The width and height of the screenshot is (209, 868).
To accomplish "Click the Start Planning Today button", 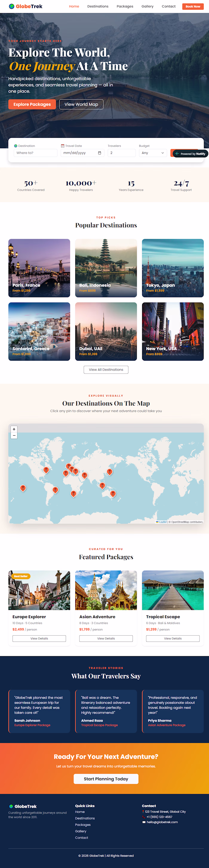I will tap(106, 779).
